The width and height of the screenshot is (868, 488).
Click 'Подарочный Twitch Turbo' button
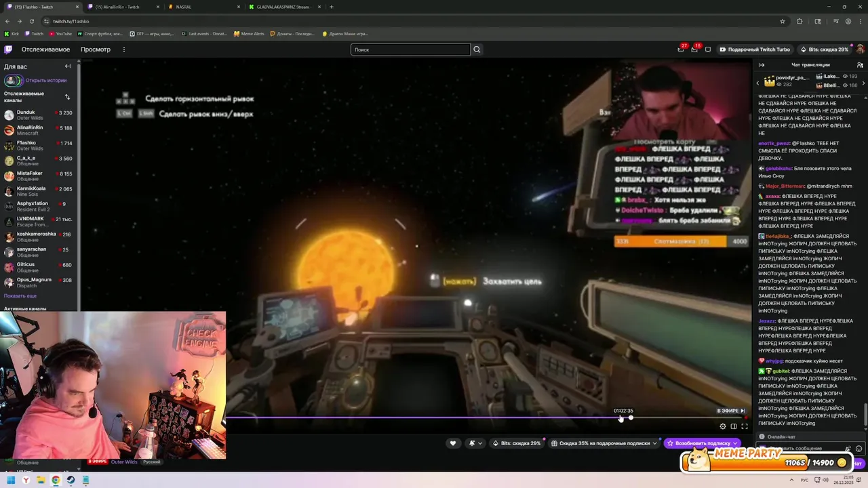tap(755, 49)
